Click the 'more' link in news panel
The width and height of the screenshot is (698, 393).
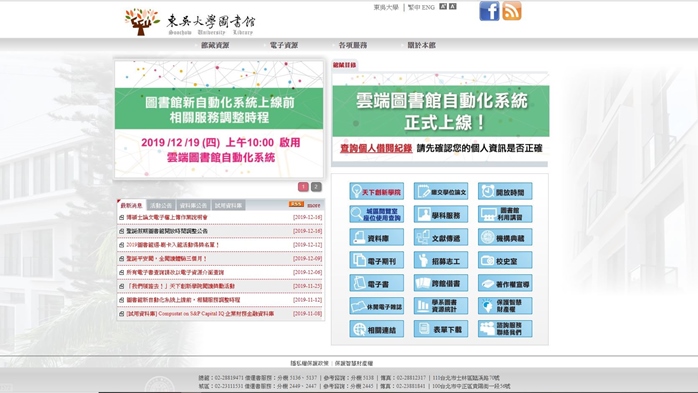[x=314, y=205]
